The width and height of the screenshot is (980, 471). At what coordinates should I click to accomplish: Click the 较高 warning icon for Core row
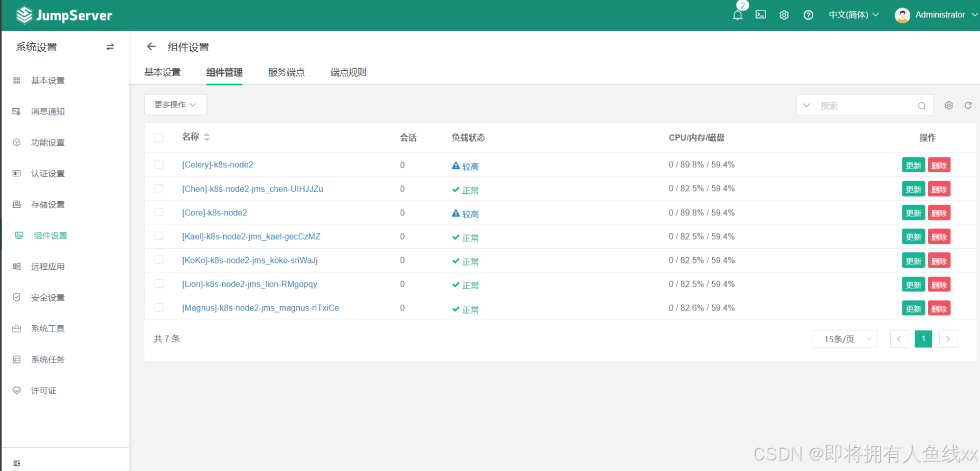(456, 213)
